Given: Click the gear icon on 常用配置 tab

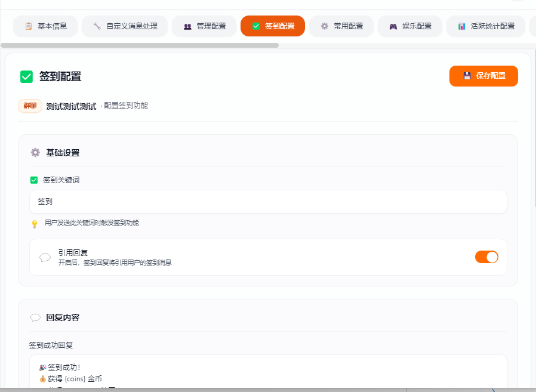Looking at the screenshot, I should coord(325,26).
